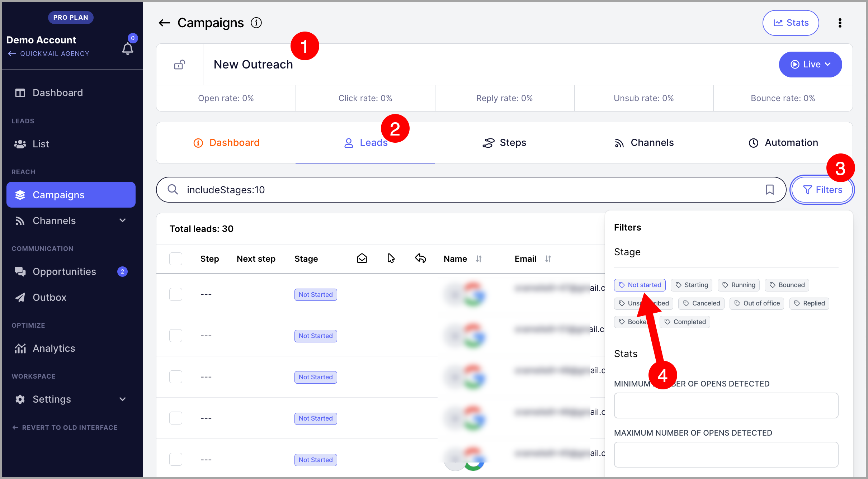This screenshot has height=479, width=868.
Task: Switch to the campaign Dashboard tab
Action: click(x=226, y=143)
